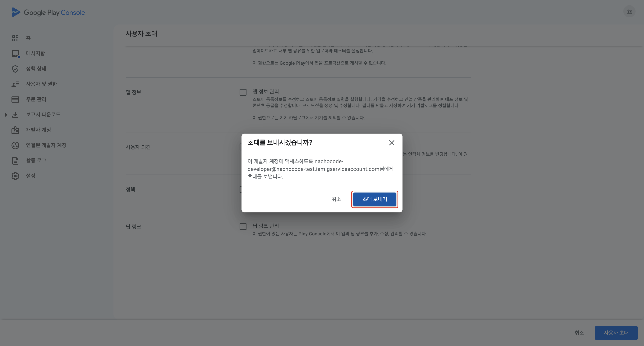Screen dimensions: 644x346
Task: Select the 정책 상태 menu label
Action: (x=36, y=69)
